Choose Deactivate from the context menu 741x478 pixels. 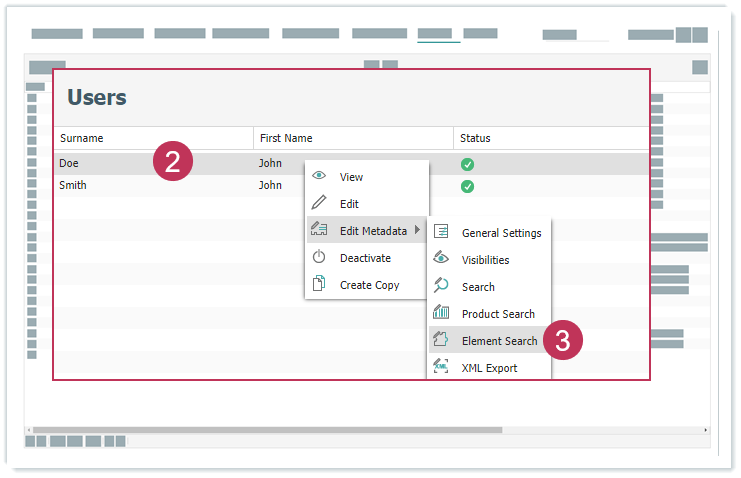pos(365,258)
